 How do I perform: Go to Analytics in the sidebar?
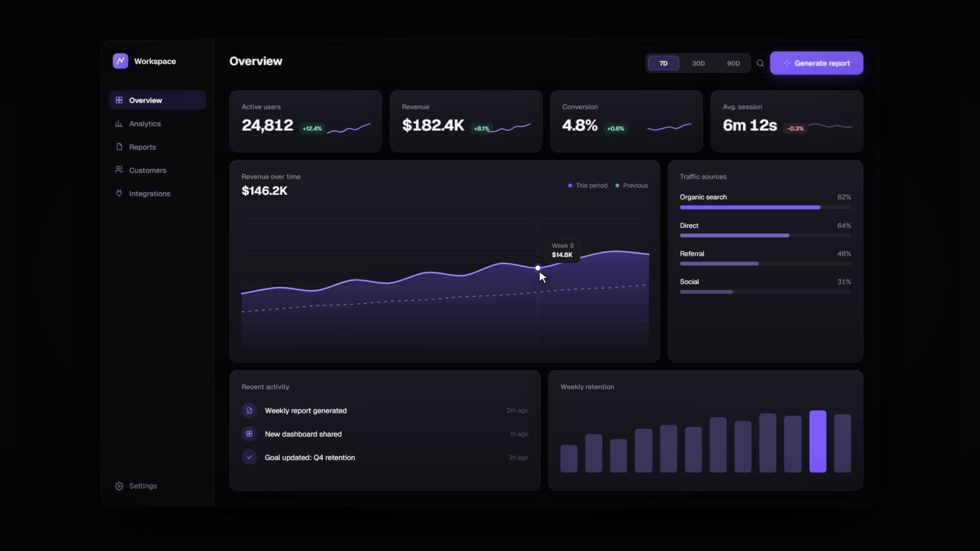pyautogui.click(x=157, y=123)
